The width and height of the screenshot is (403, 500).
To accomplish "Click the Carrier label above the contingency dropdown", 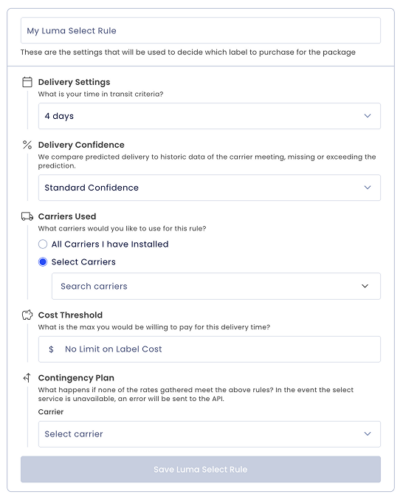I will point(51,412).
